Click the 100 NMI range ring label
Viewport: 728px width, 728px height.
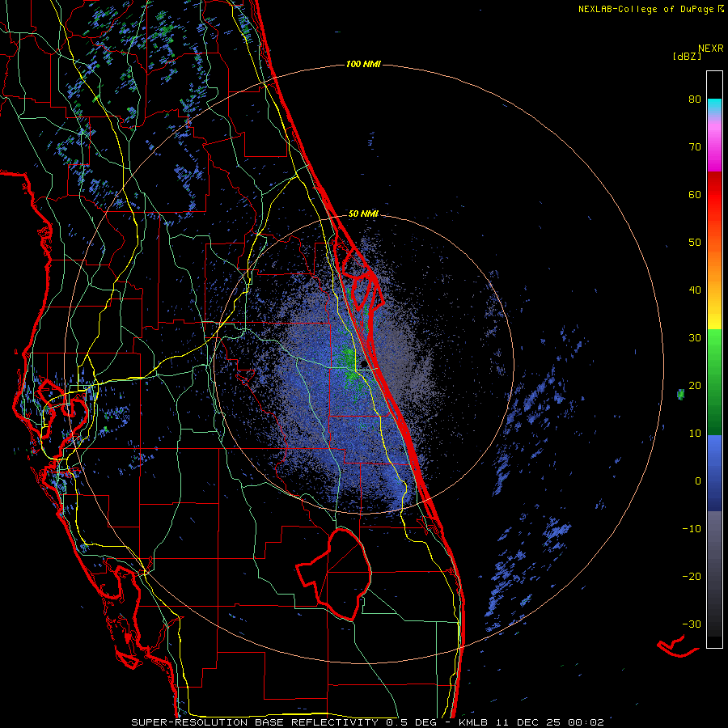click(363, 64)
